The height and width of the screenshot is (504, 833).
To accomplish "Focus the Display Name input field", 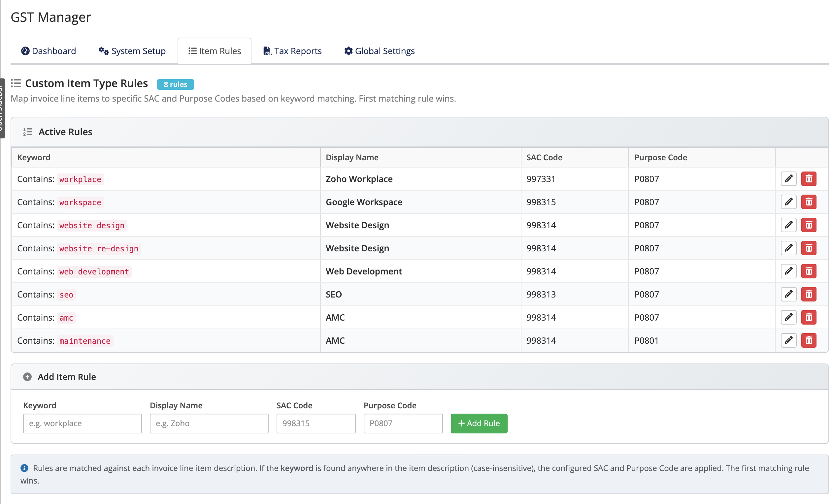I will [209, 423].
